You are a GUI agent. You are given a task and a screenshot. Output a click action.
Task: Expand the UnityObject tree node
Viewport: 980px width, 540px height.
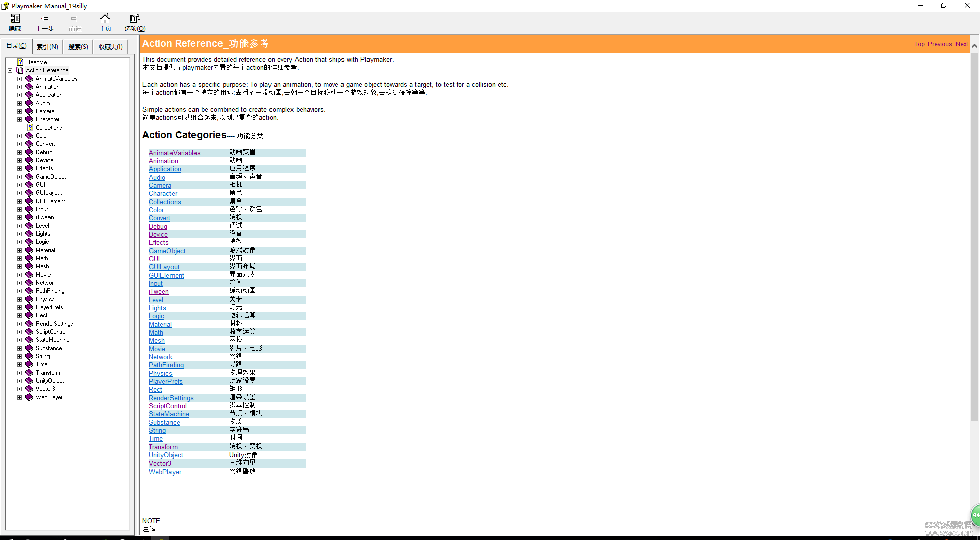click(19, 381)
